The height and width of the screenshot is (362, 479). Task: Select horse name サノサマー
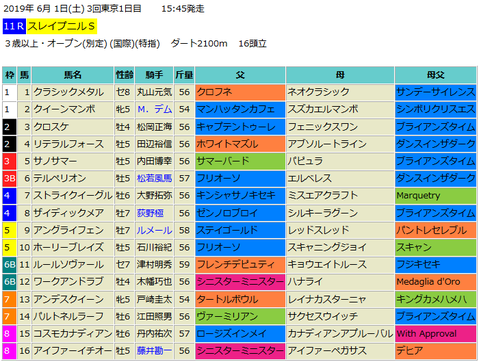pyautogui.click(x=55, y=161)
